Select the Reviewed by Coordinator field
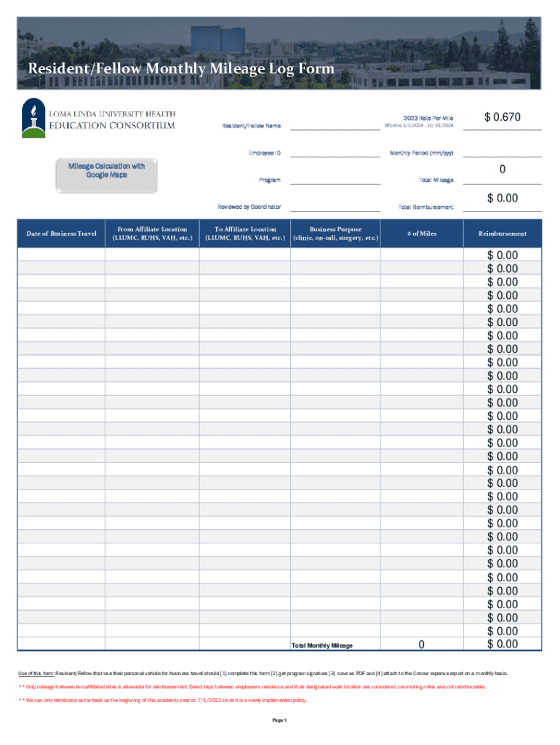Viewport: 560px width, 745px height. 334,206
